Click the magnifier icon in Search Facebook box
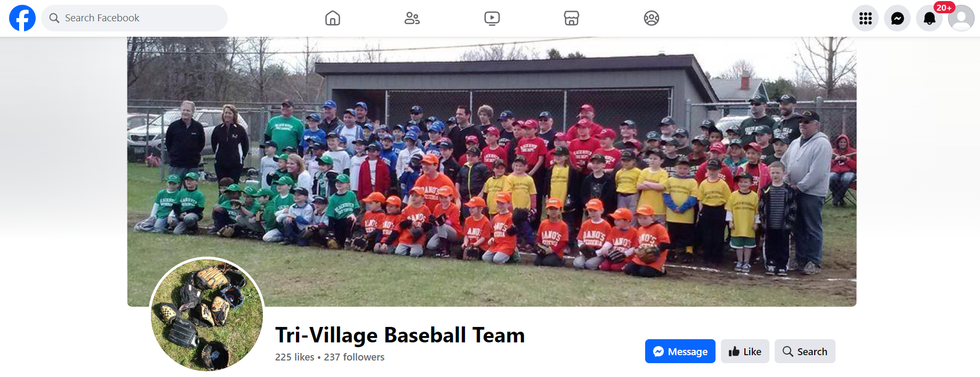The image size is (980, 377). click(54, 18)
